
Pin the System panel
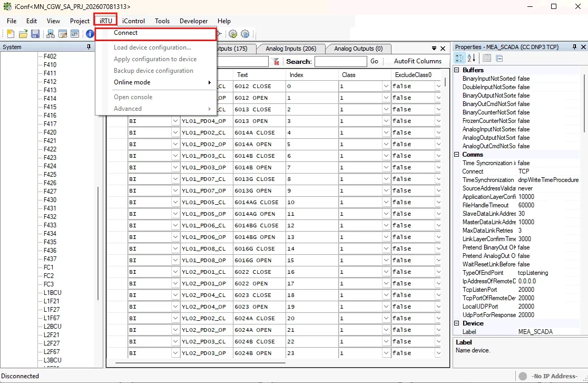89,47
